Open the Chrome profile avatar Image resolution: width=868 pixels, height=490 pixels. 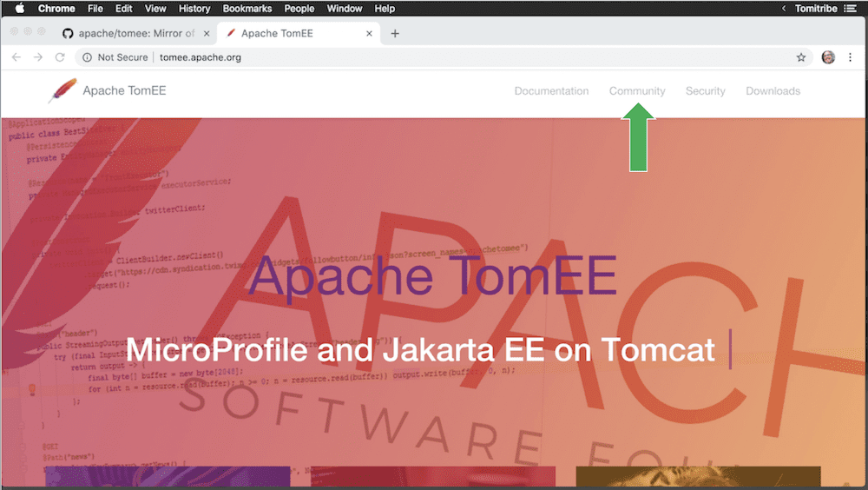828,57
